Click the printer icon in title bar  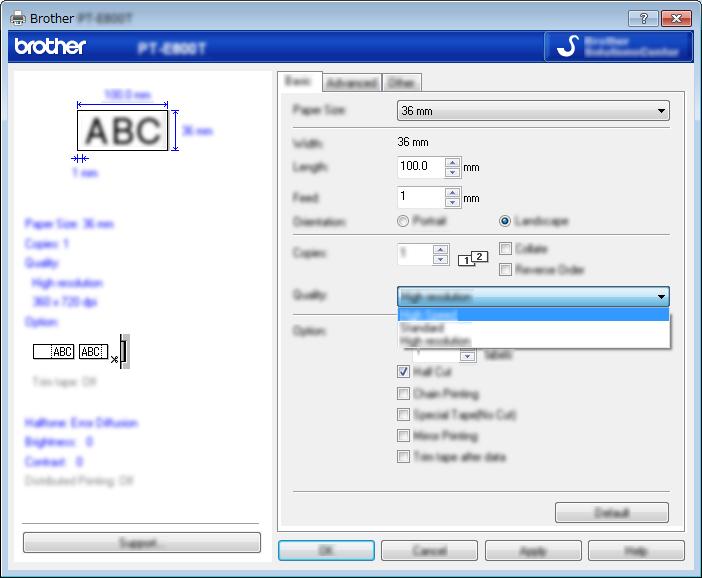tap(18, 18)
